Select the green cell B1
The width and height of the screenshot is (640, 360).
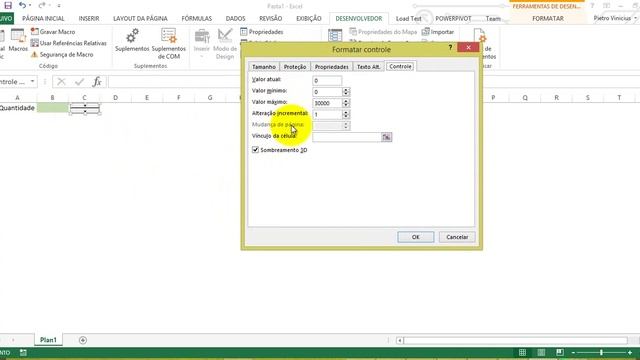pos(53,108)
